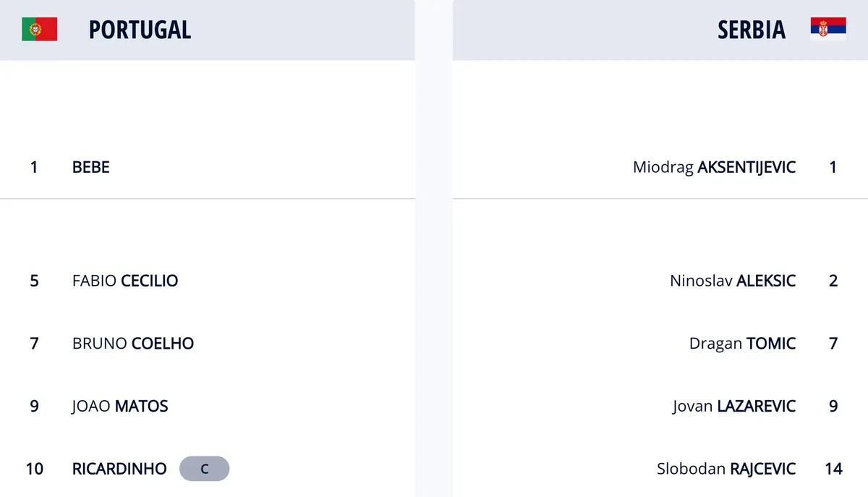
Task: Click the Portugal flag icon
Action: coord(40,30)
